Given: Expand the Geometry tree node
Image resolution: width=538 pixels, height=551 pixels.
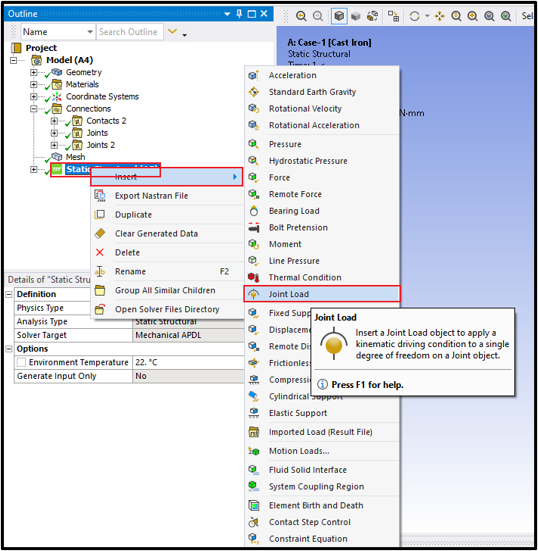Looking at the screenshot, I should [33, 72].
